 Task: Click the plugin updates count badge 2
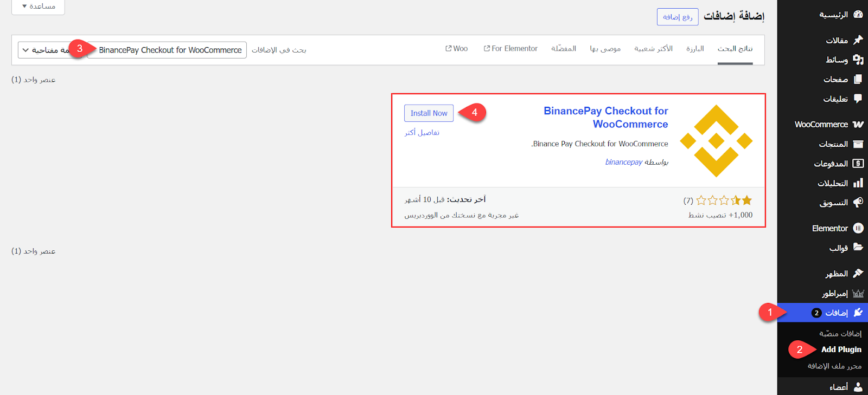[x=816, y=313]
